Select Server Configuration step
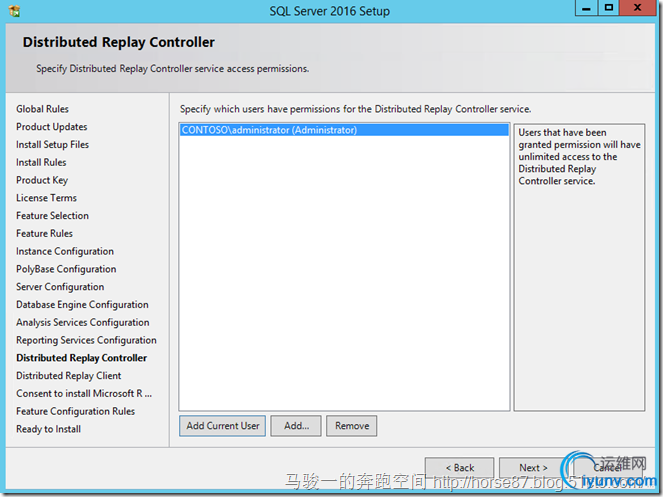The image size is (663, 497). 60,286
